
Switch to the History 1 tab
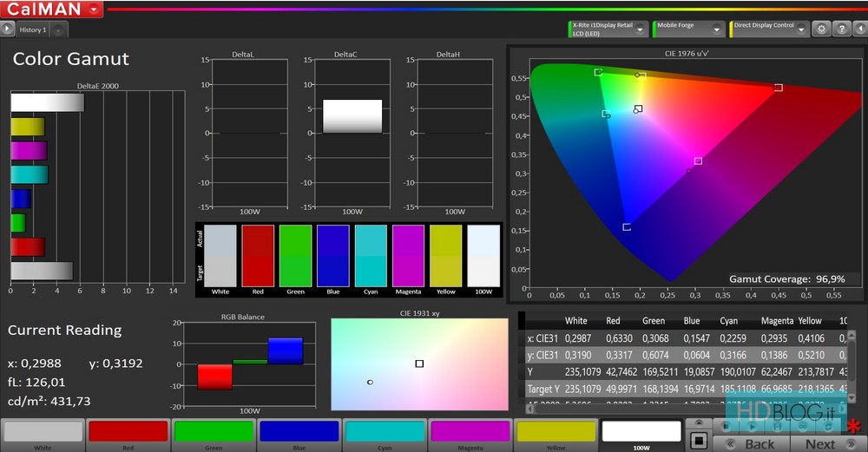coord(33,29)
